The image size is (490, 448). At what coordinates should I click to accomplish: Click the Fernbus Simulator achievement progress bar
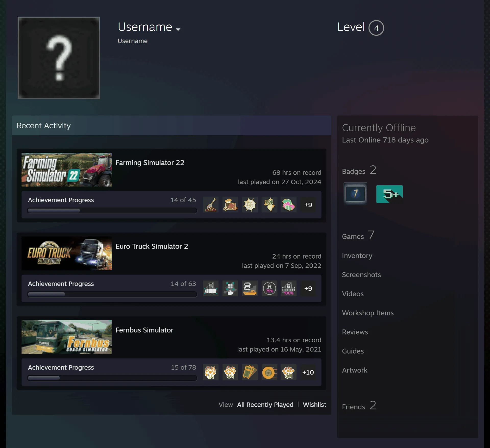click(112, 378)
